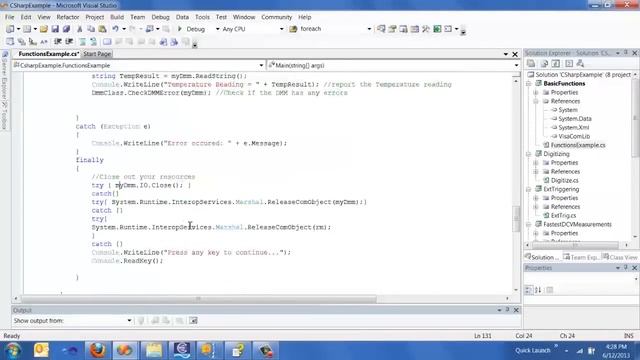Switch to the Team Explorer tab
The image size is (640, 360).
pos(582,257)
